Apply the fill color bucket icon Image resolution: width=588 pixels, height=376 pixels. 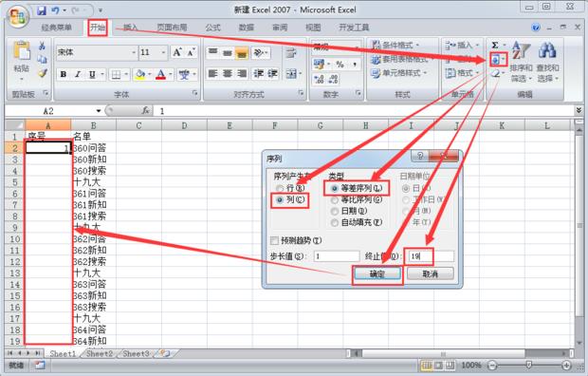[x=140, y=75]
